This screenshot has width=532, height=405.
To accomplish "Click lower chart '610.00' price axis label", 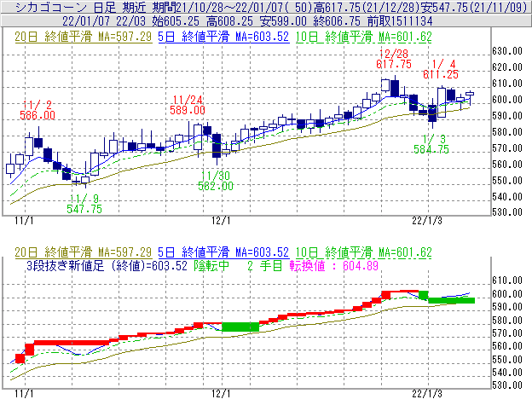I will coord(507,281).
